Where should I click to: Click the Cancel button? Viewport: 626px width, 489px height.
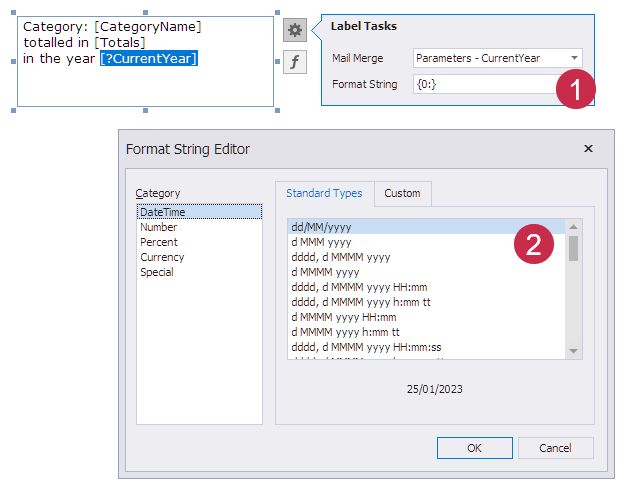pos(555,448)
